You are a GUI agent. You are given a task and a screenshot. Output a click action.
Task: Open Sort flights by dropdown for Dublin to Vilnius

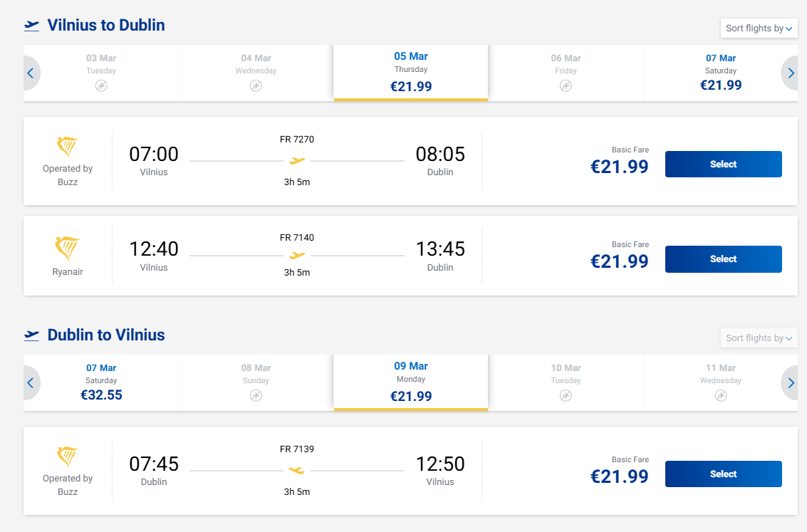[759, 338]
